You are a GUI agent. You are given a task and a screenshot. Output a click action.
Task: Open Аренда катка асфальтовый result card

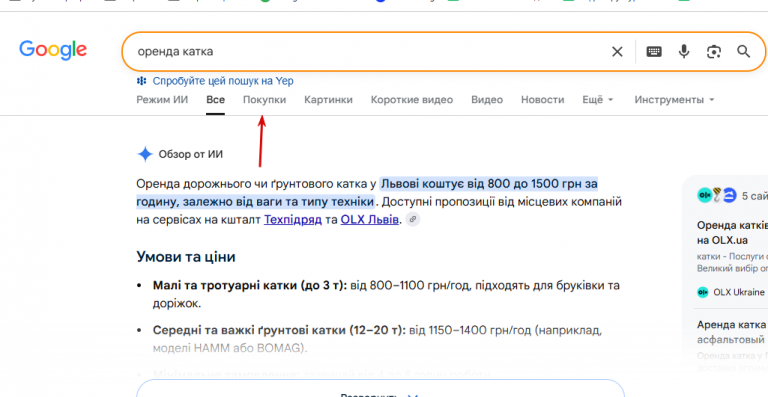coord(732,332)
